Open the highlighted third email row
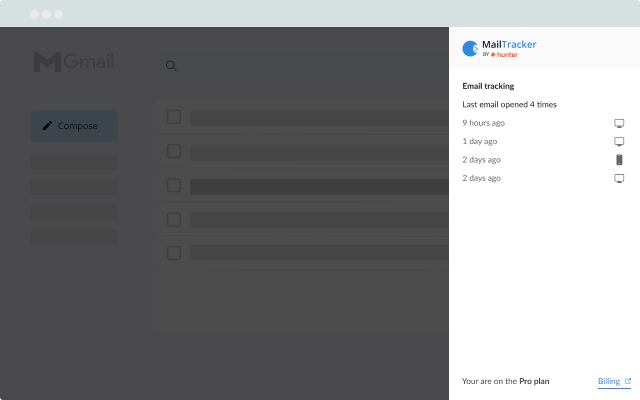 click(x=319, y=187)
